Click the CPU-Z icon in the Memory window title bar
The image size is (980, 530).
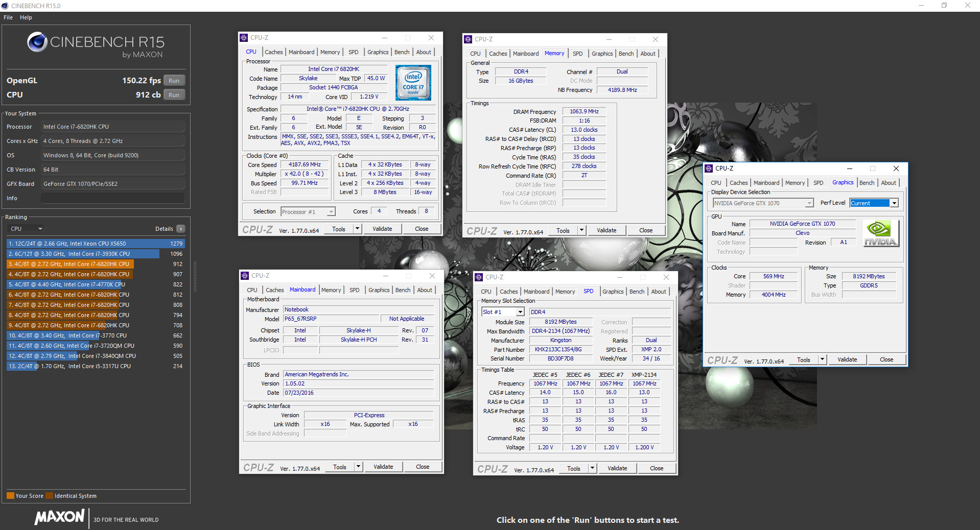pyautogui.click(x=468, y=39)
